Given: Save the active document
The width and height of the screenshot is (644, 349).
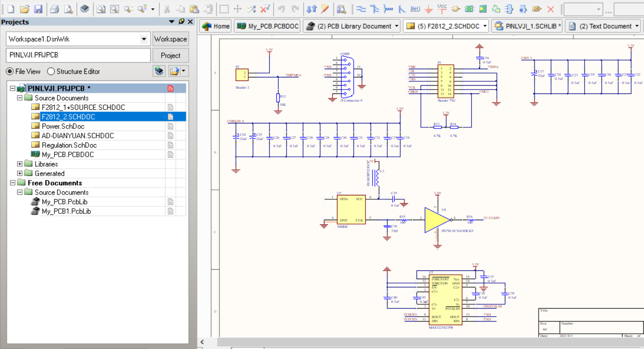Looking at the screenshot, I should coord(38,9).
